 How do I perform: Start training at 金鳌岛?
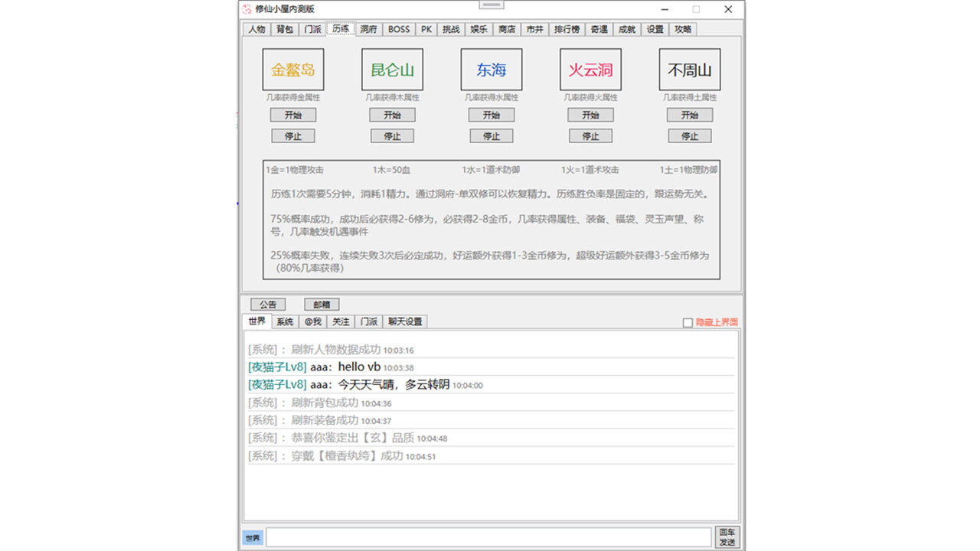click(x=292, y=115)
